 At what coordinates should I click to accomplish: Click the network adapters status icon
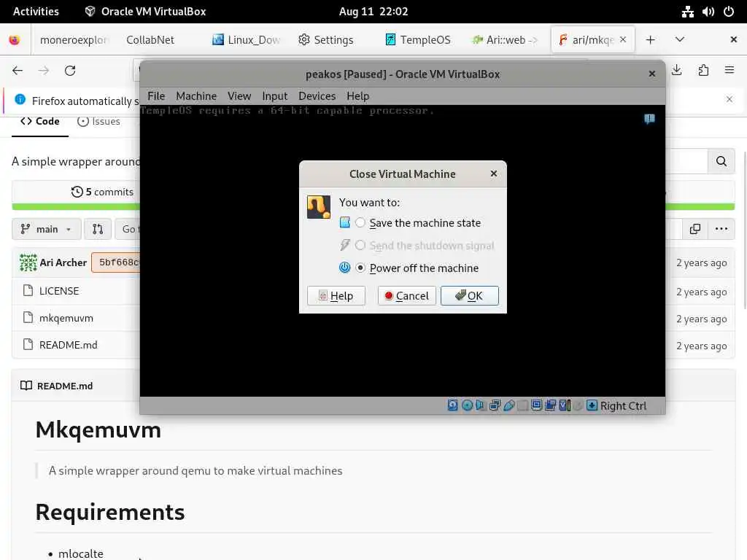click(x=495, y=405)
